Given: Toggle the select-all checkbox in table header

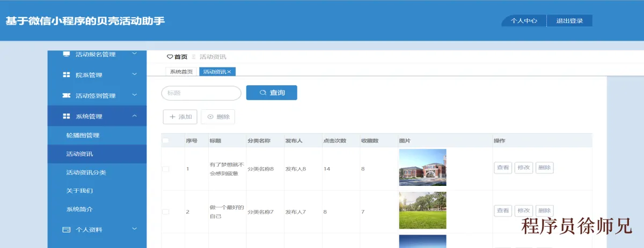Looking at the screenshot, I should coord(166,141).
